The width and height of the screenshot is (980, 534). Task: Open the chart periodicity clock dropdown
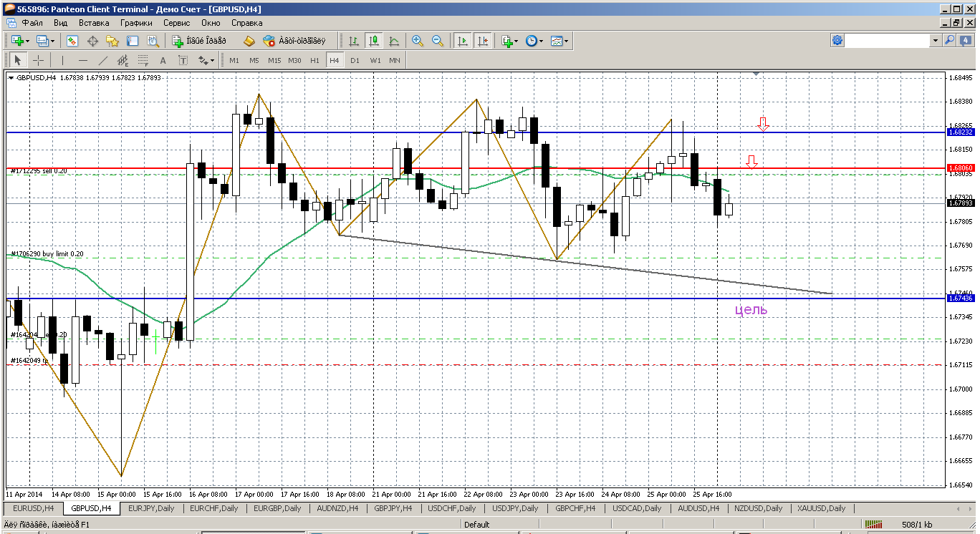pyautogui.click(x=534, y=41)
